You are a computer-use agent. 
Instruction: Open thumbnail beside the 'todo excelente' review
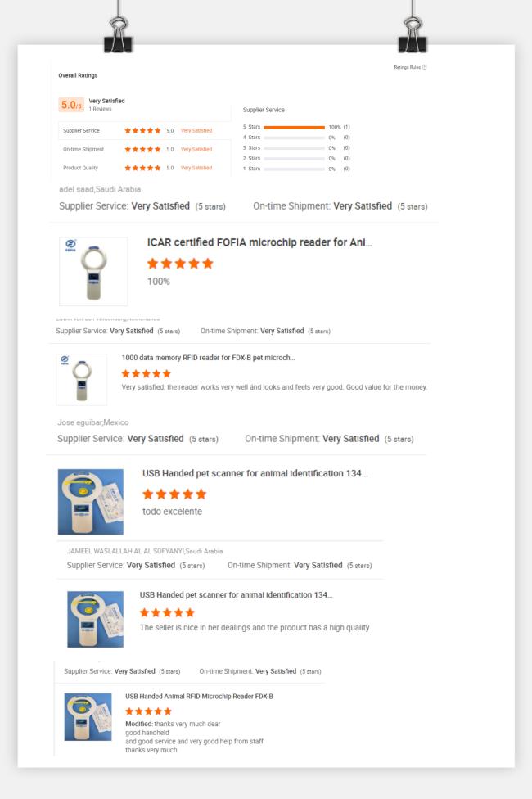91,502
